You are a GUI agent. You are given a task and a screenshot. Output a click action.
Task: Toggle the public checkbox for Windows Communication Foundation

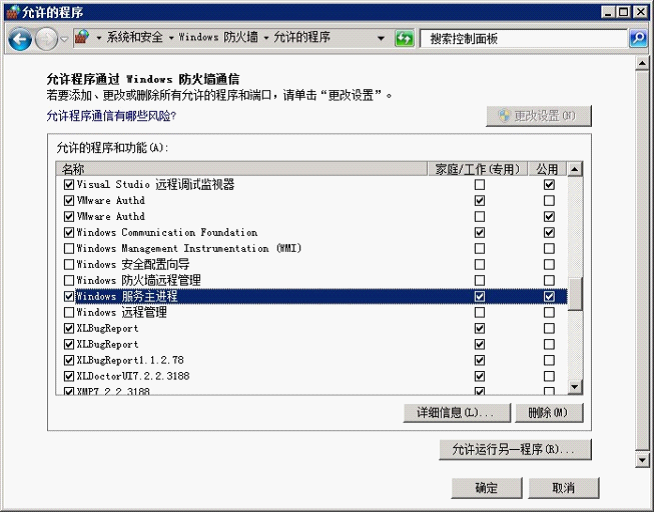click(549, 233)
